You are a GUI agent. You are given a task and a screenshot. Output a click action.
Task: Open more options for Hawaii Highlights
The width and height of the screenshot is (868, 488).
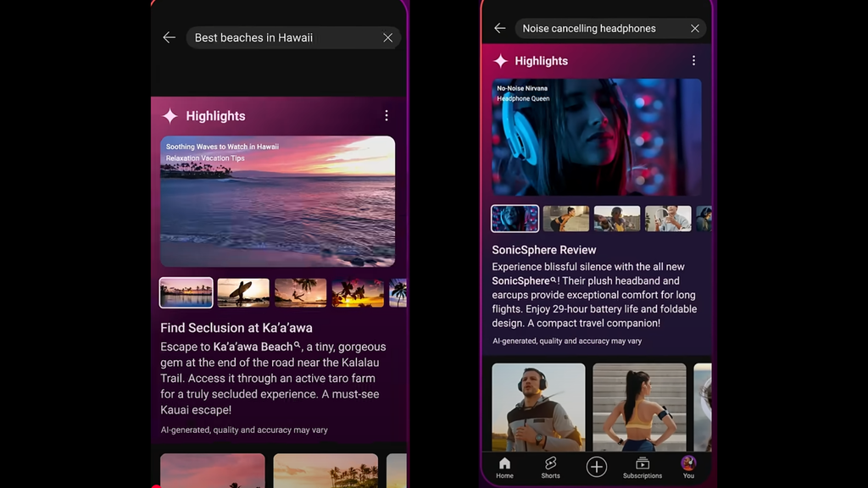click(x=387, y=115)
